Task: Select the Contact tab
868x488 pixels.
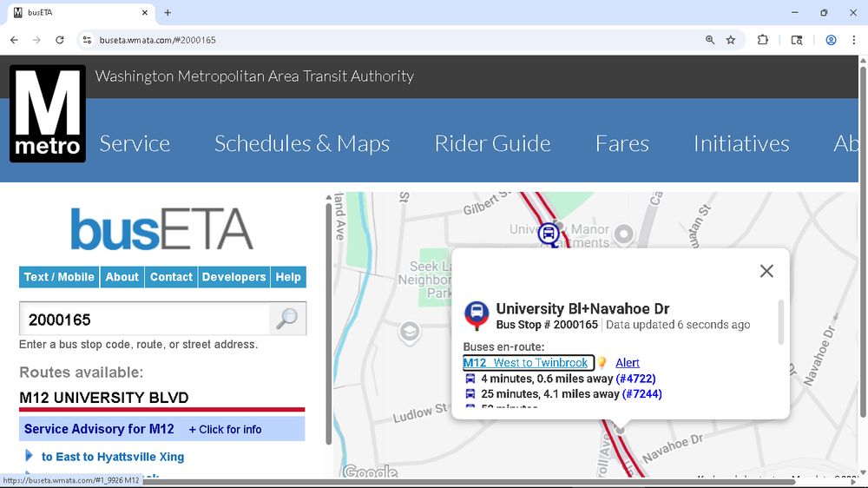Action: (x=171, y=277)
